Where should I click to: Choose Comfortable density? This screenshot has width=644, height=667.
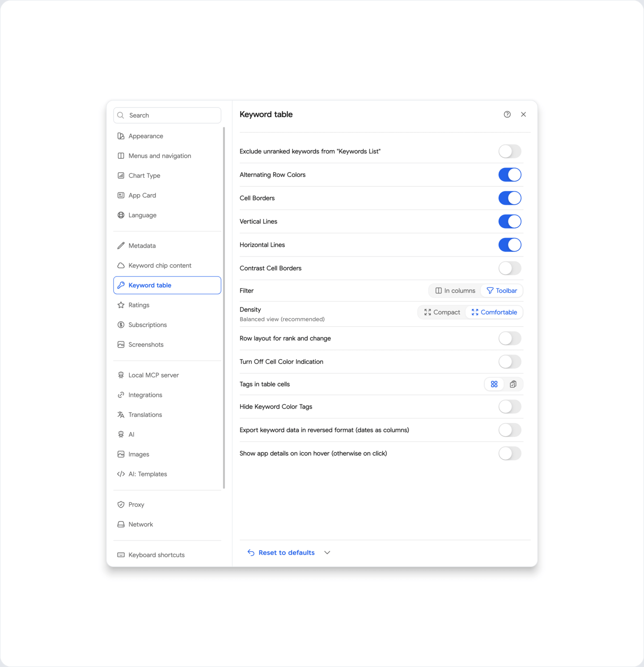(x=494, y=312)
